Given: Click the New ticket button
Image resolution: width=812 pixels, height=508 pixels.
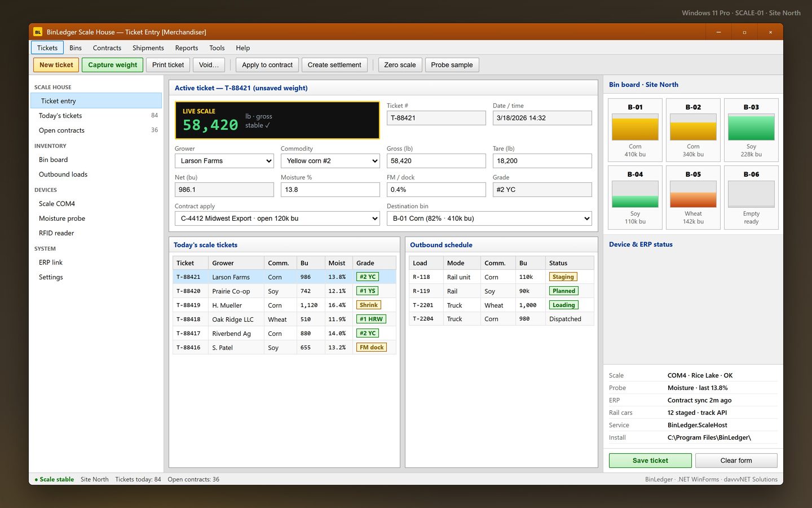Looking at the screenshot, I should coord(56,65).
